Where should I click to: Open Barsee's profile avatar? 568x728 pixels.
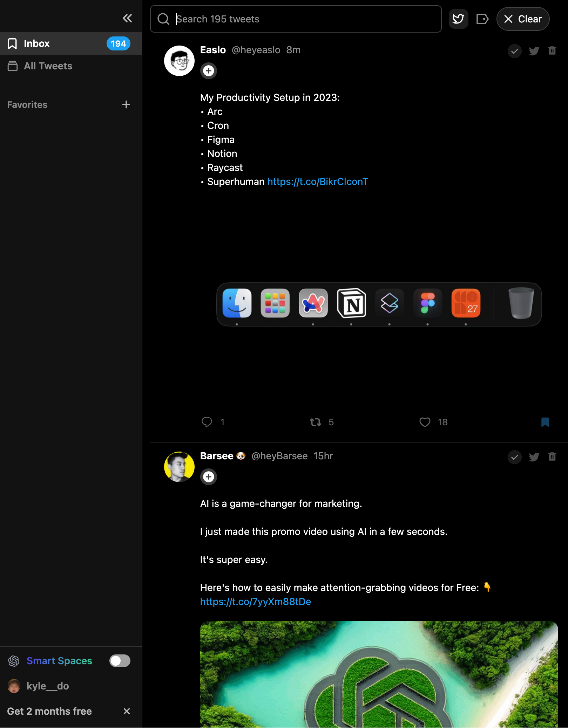coord(179,467)
